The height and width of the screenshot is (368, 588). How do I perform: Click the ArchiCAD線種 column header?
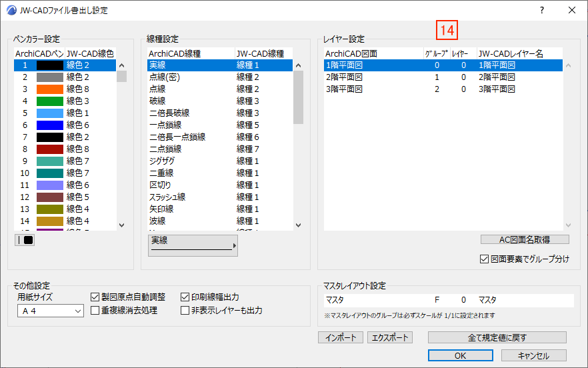click(191, 53)
